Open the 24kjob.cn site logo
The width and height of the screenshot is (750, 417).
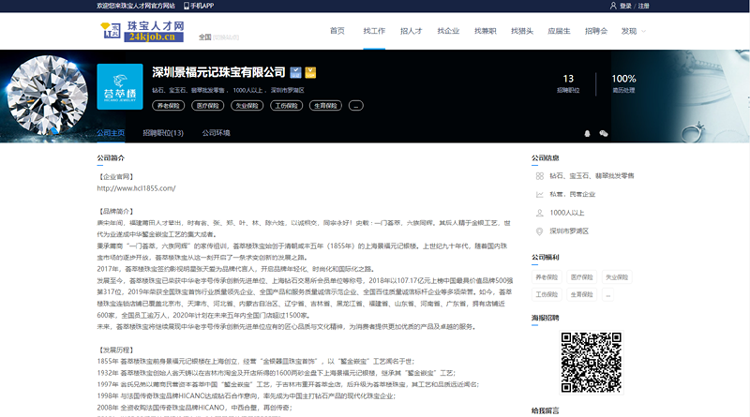point(142,32)
